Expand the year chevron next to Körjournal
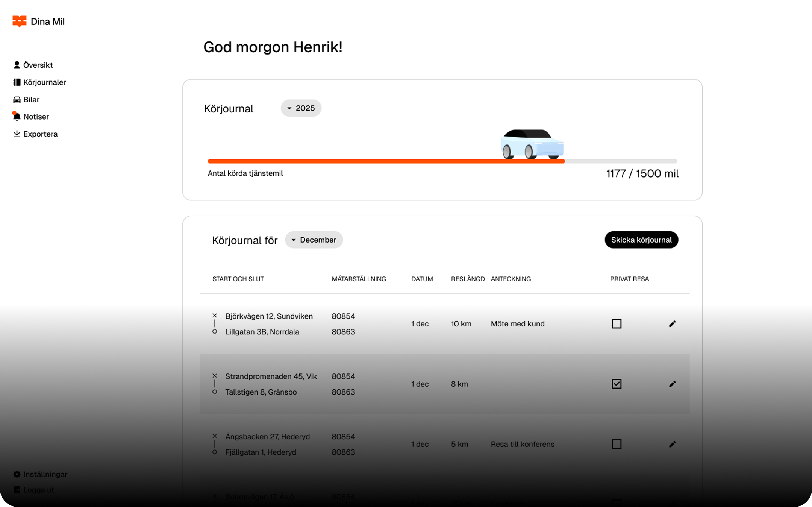Image resolution: width=812 pixels, height=507 pixels. (x=289, y=108)
